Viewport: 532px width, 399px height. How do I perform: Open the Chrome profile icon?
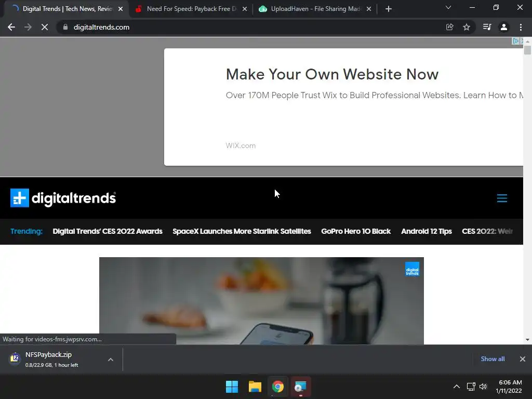pos(504,27)
